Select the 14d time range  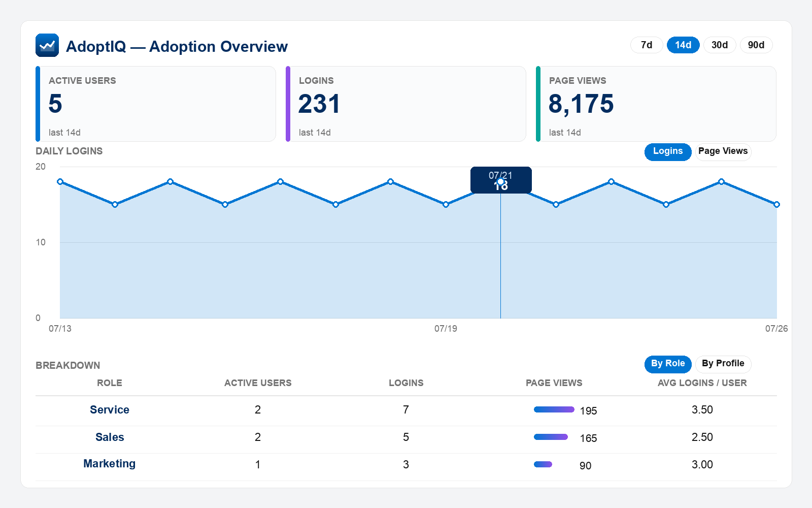click(x=683, y=45)
